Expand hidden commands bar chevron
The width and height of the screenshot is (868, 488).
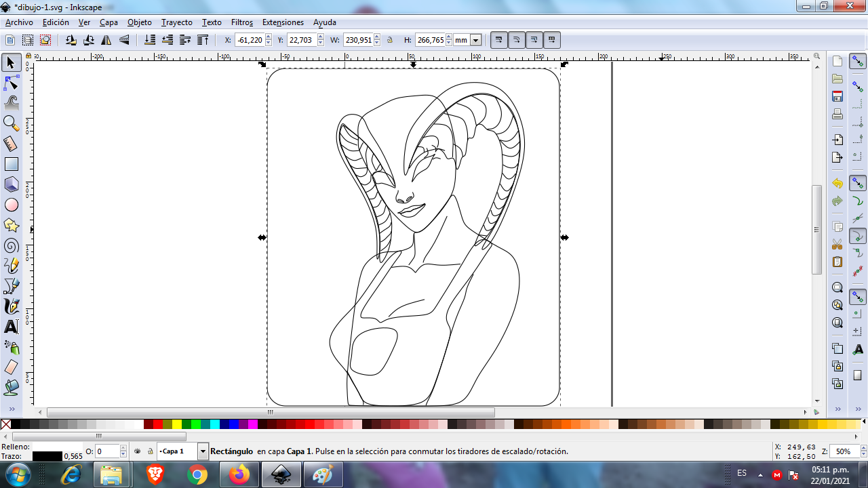click(837, 409)
